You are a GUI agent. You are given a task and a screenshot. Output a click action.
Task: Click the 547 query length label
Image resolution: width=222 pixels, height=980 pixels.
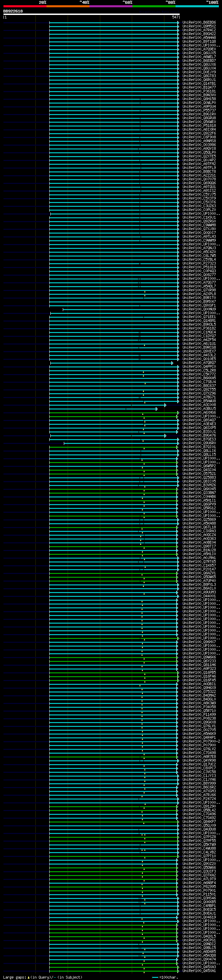175,17
